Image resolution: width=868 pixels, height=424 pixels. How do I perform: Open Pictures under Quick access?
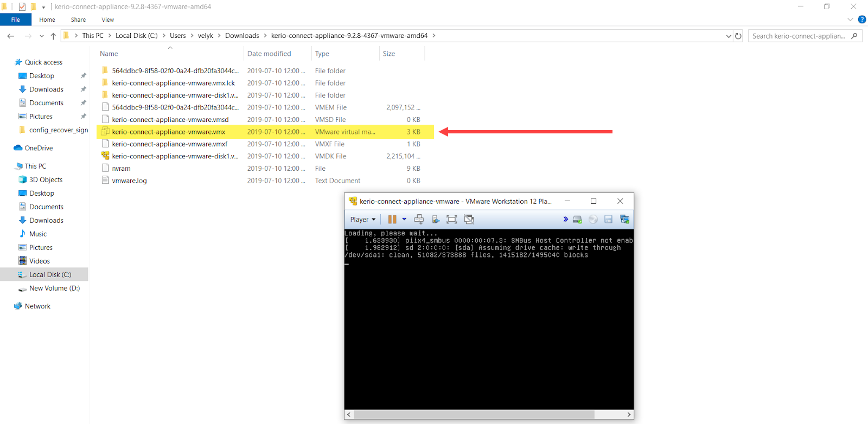coord(41,117)
